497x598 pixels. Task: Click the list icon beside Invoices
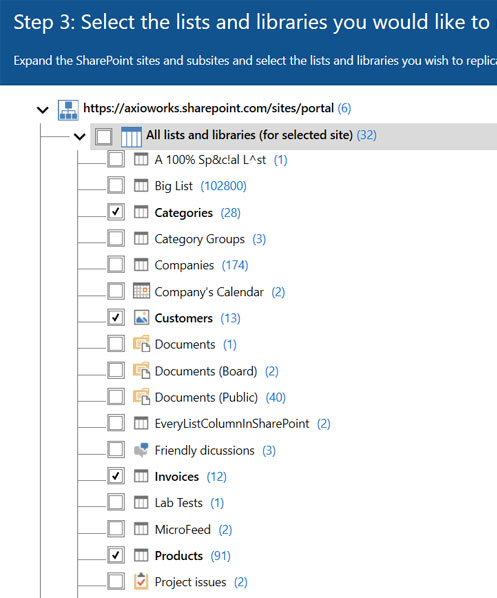141,476
